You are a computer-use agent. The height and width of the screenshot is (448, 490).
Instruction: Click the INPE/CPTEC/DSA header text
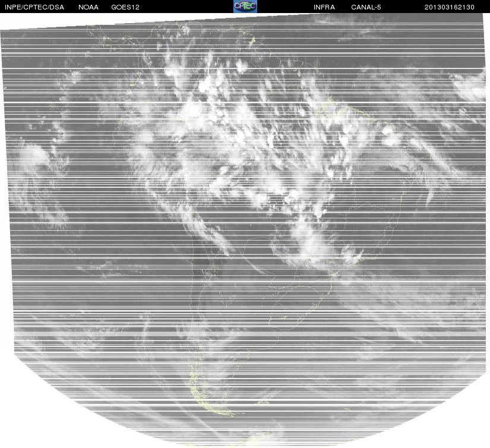pyautogui.click(x=34, y=7)
